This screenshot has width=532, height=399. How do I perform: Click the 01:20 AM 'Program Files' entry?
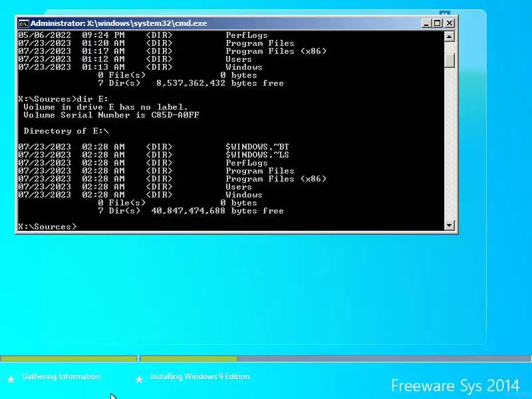click(156, 43)
